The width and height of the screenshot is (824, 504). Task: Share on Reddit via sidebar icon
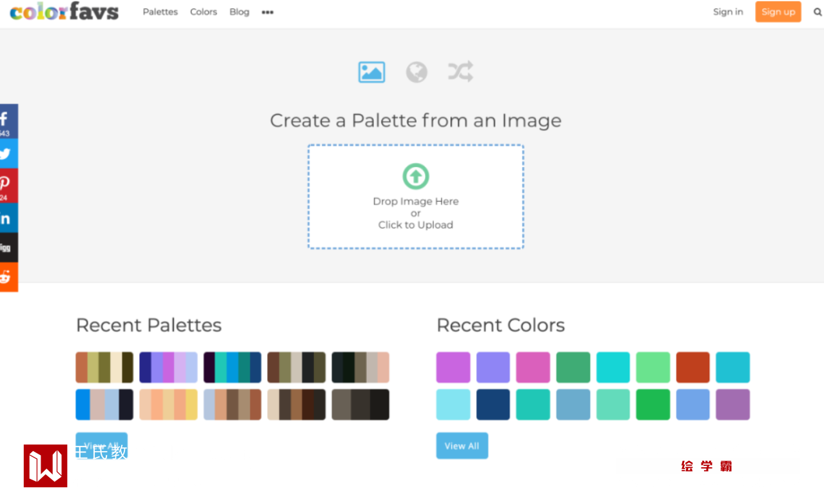click(6, 277)
